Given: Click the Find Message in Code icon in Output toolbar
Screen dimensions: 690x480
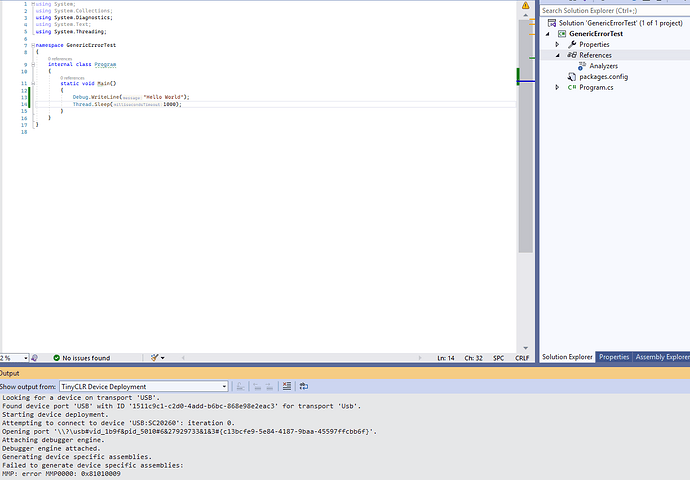Looking at the screenshot, I should (x=240, y=386).
